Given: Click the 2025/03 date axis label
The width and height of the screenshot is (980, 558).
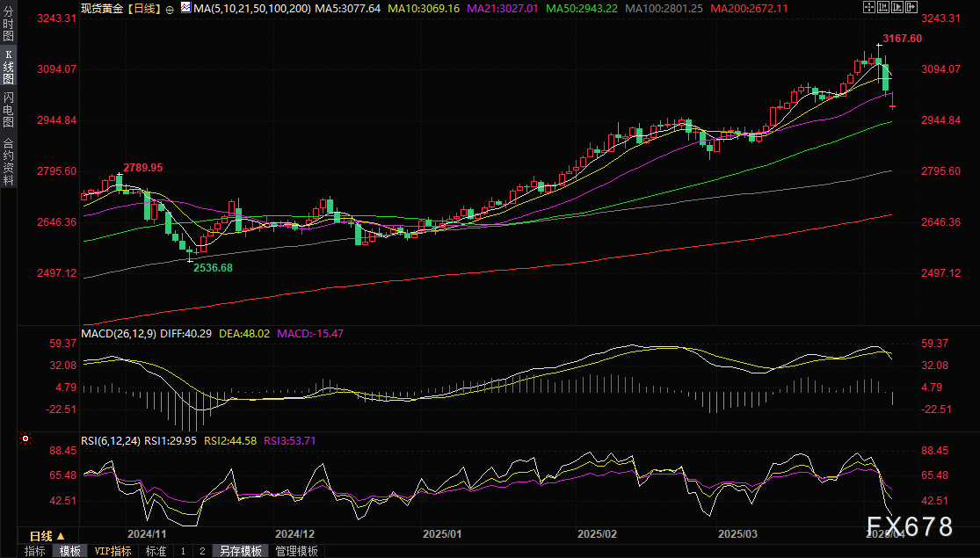Looking at the screenshot, I should pos(737,534).
